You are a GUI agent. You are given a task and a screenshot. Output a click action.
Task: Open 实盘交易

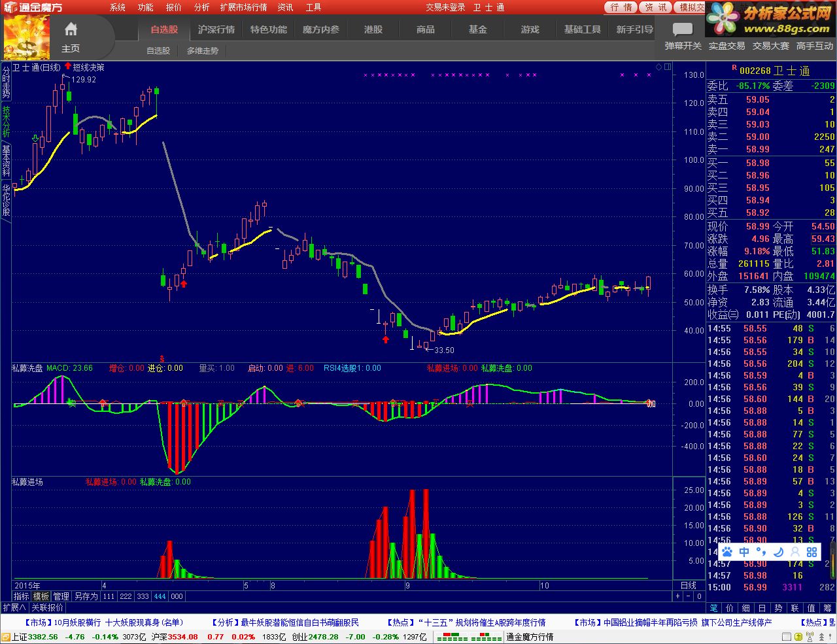(x=727, y=46)
